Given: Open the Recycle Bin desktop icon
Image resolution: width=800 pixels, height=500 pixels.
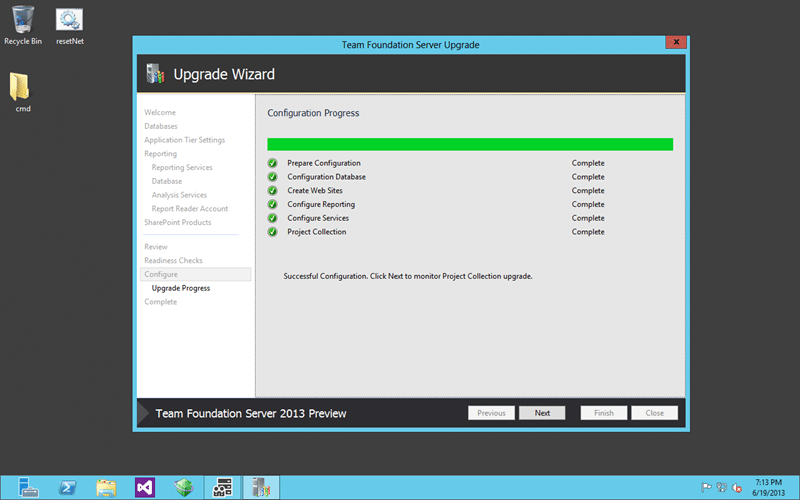Looking at the screenshot, I should click(22, 25).
